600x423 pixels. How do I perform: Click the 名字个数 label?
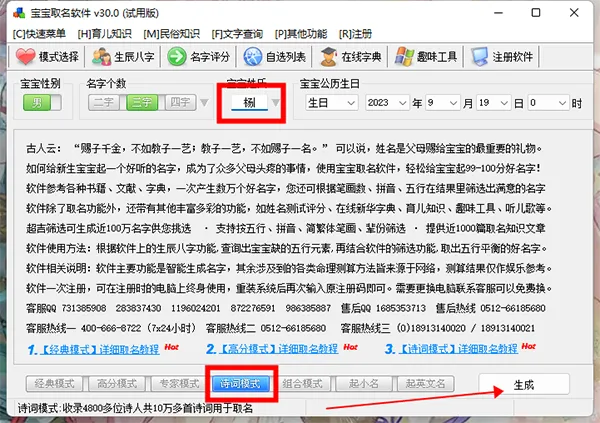106,83
